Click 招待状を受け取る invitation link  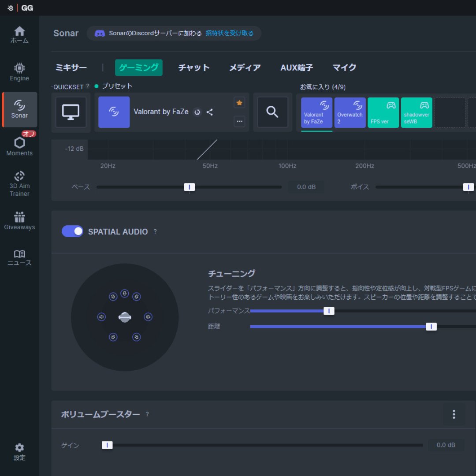point(230,33)
